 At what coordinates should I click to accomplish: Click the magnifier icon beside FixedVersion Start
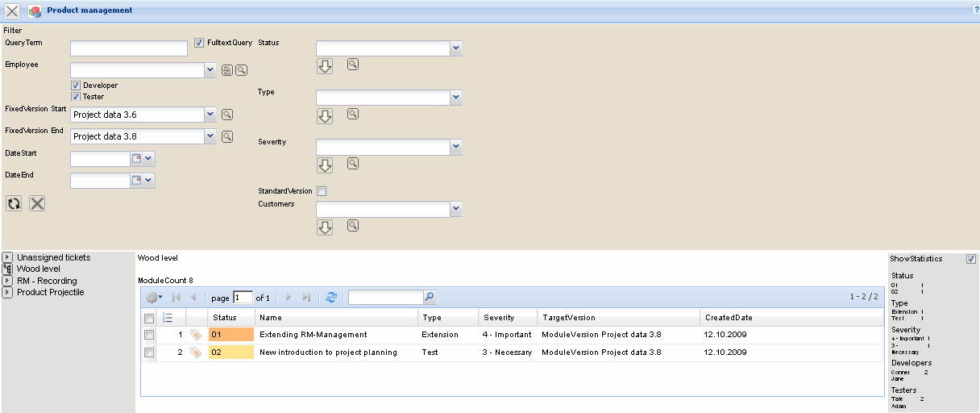227,115
